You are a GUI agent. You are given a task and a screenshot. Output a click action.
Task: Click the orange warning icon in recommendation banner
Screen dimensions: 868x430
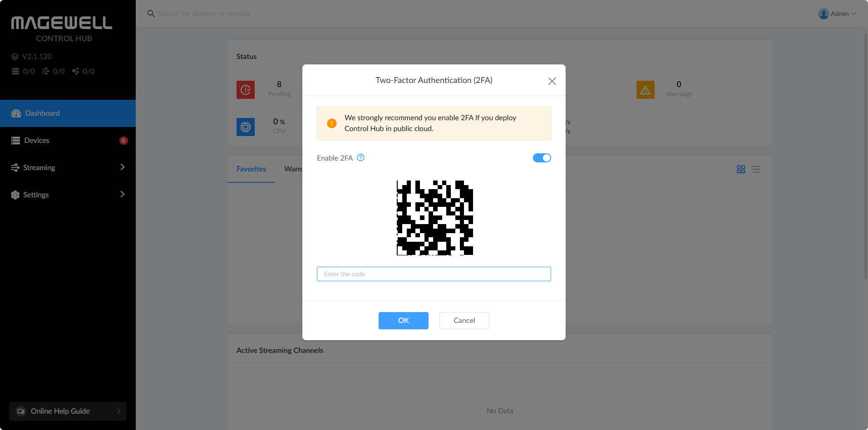tap(332, 123)
